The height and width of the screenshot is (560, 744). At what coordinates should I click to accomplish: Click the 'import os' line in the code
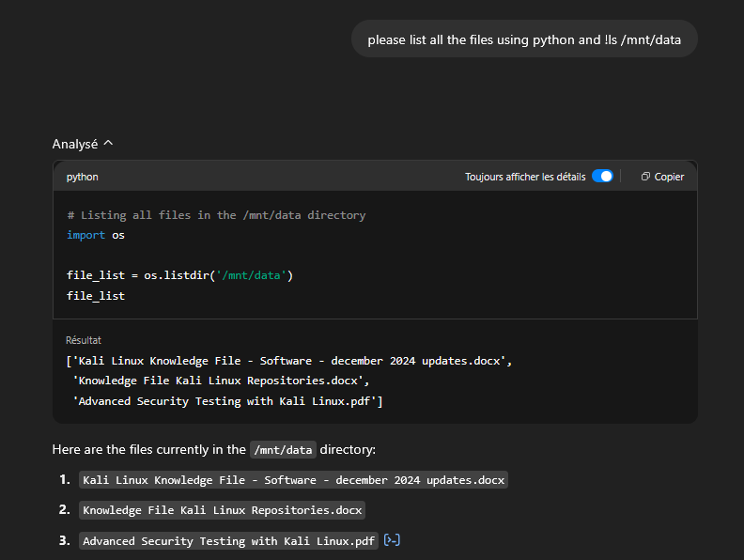coord(96,235)
